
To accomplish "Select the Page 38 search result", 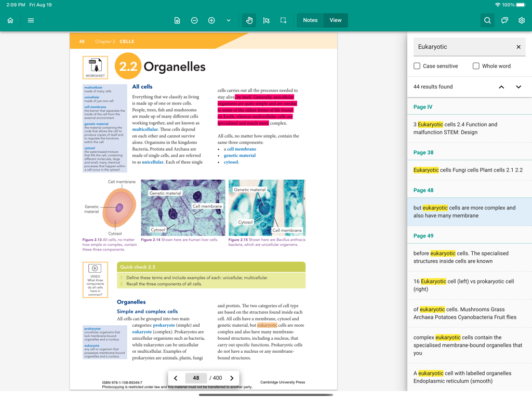I will (x=469, y=170).
